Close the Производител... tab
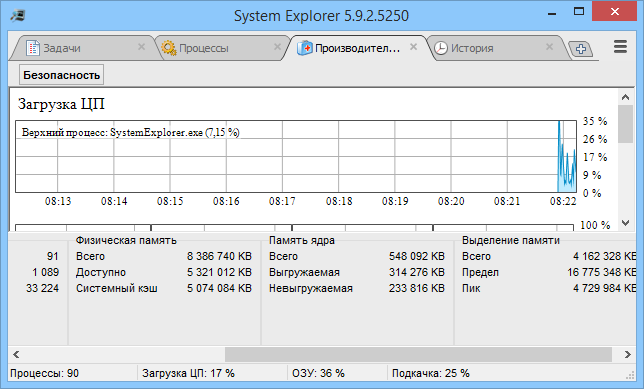 (413, 47)
